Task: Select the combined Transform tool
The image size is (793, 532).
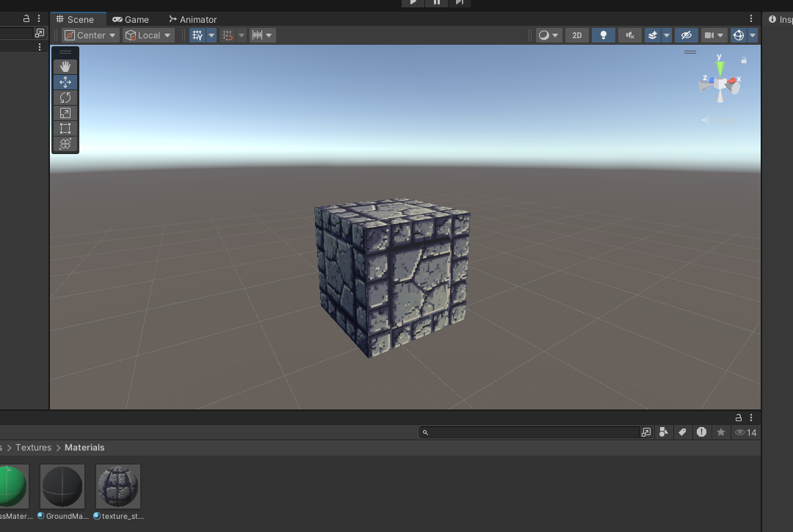Action: [x=65, y=144]
